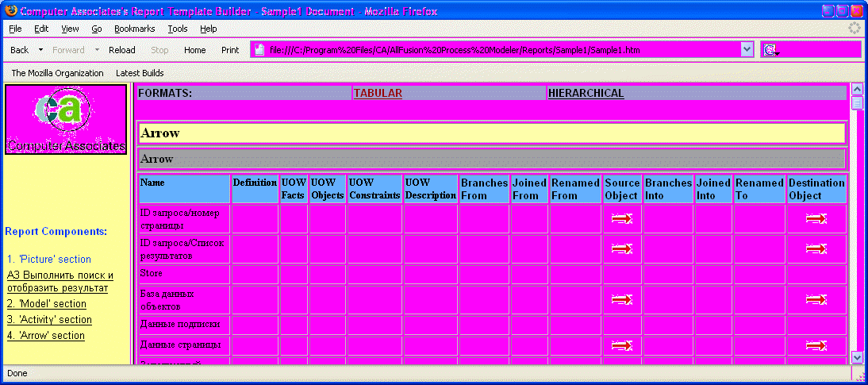Click the address bar URL field

503,50
